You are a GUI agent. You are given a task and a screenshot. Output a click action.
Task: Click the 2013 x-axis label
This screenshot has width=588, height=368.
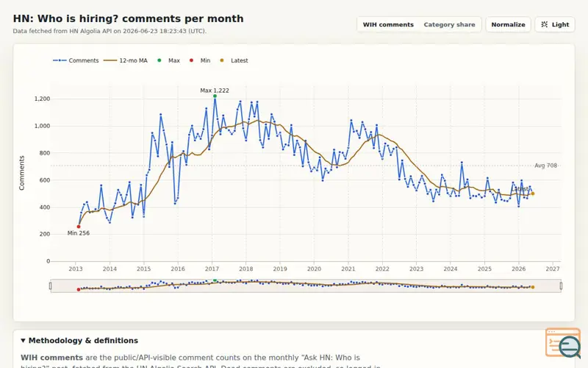pyautogui.click(x=76, y=269)
